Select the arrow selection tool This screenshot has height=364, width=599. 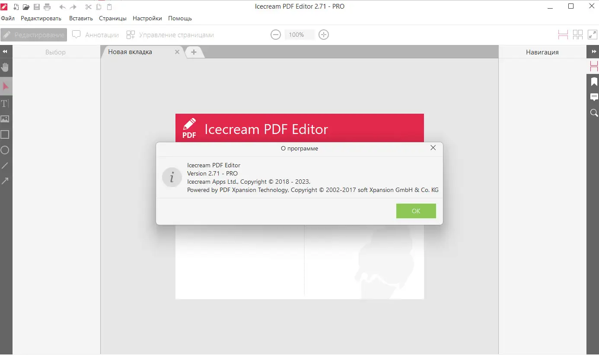click(6, 86)
